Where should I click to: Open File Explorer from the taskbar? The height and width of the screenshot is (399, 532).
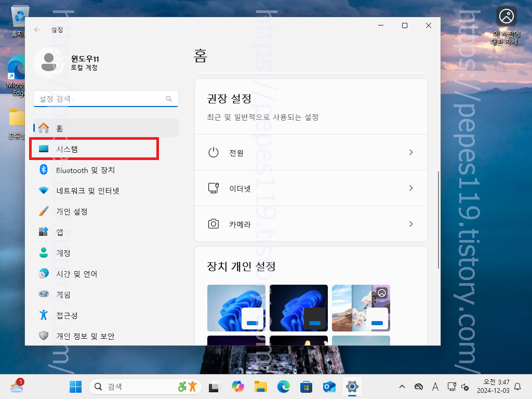(261, 387)
